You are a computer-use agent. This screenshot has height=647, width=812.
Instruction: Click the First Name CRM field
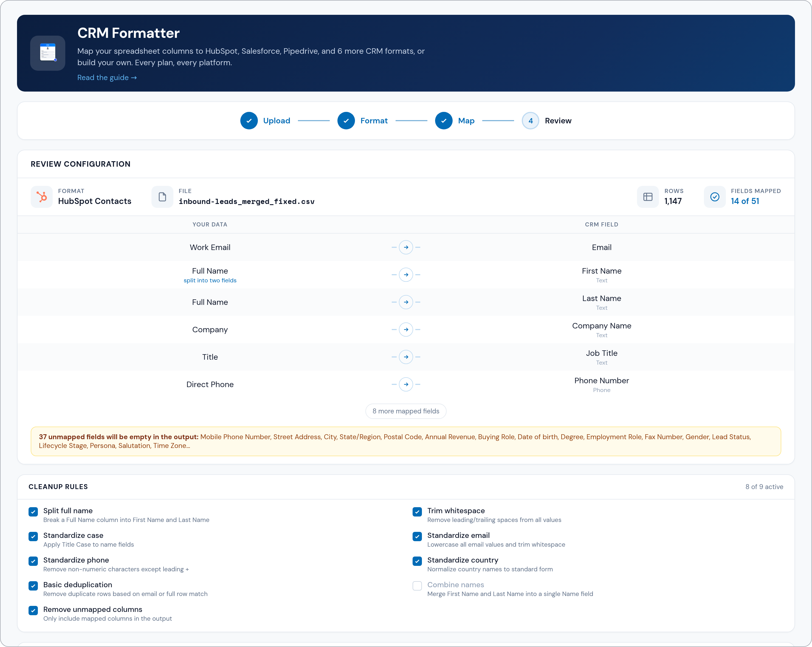[602, 271]
